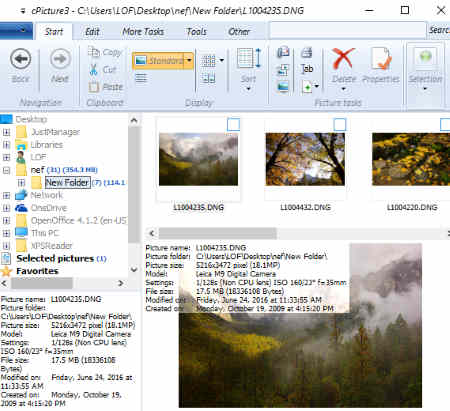450x411 pixels.
Task: Switch to the More Tasks ribbon tab
Action: click(143, 32)
